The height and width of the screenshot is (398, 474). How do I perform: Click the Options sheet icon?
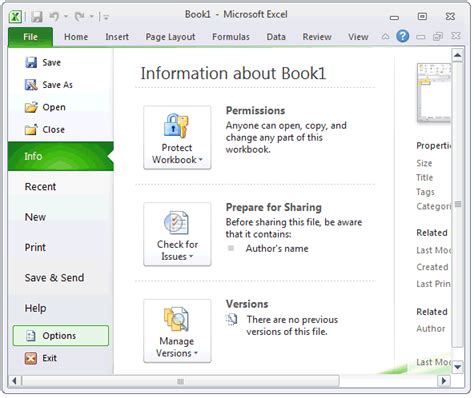tap(31, 336)
